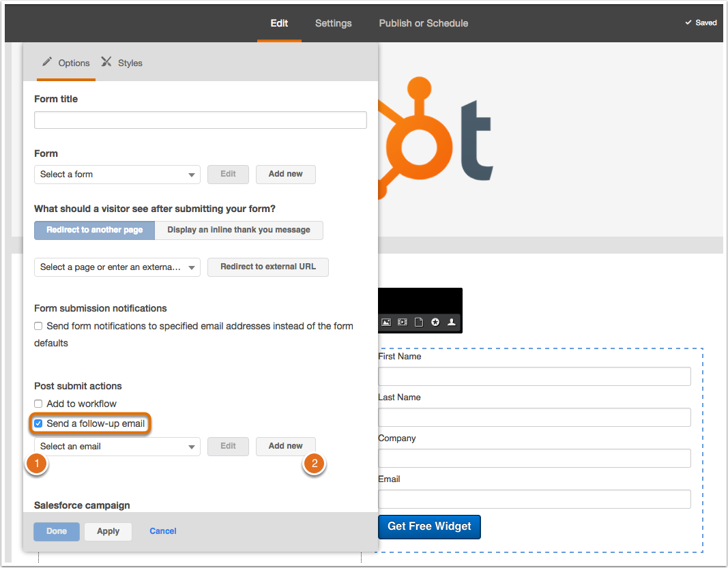Click into the Form title field

point(201,120)
